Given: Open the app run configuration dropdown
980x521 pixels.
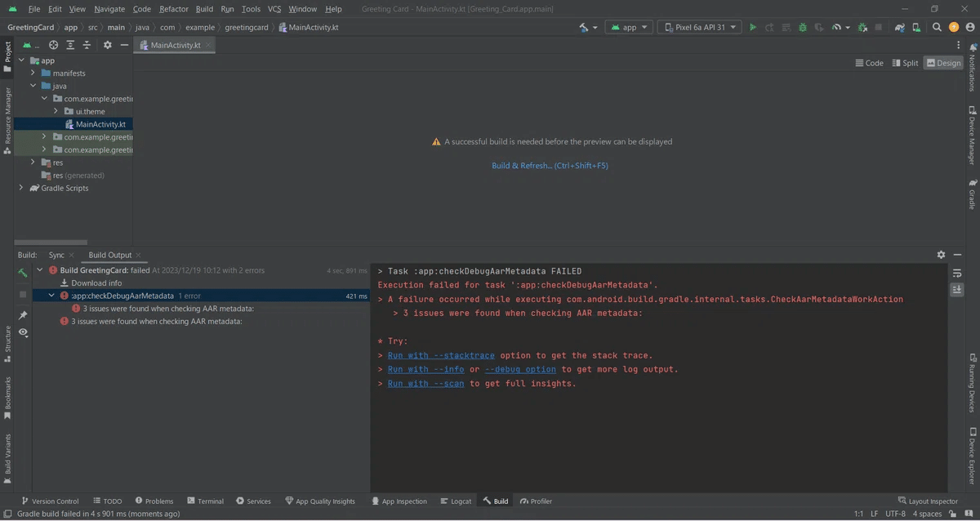Looking at the screenshot, I should pyautogui.click(x=629, y=27).
